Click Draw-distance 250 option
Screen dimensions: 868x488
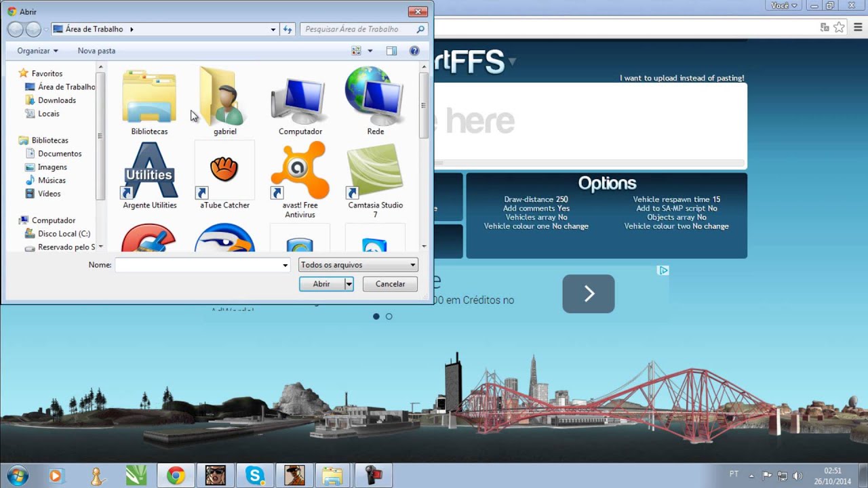pyautogui.click(x=536, y=199)
